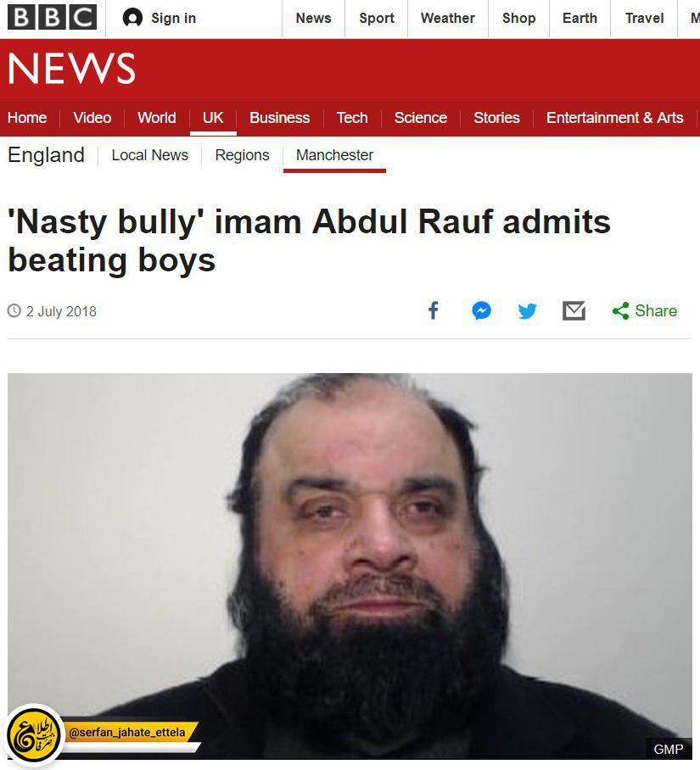
Task: Open the article mugshot image
Action: 350,566
